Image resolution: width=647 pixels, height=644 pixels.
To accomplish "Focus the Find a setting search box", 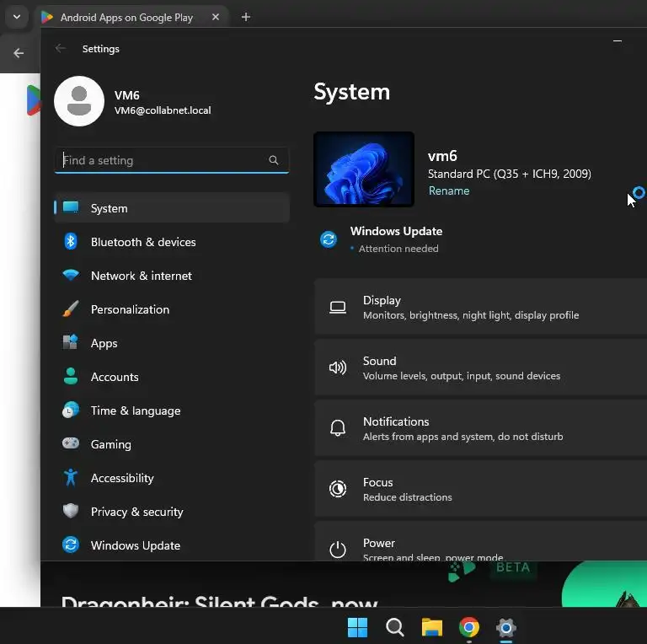I will [x=172, y=160].
